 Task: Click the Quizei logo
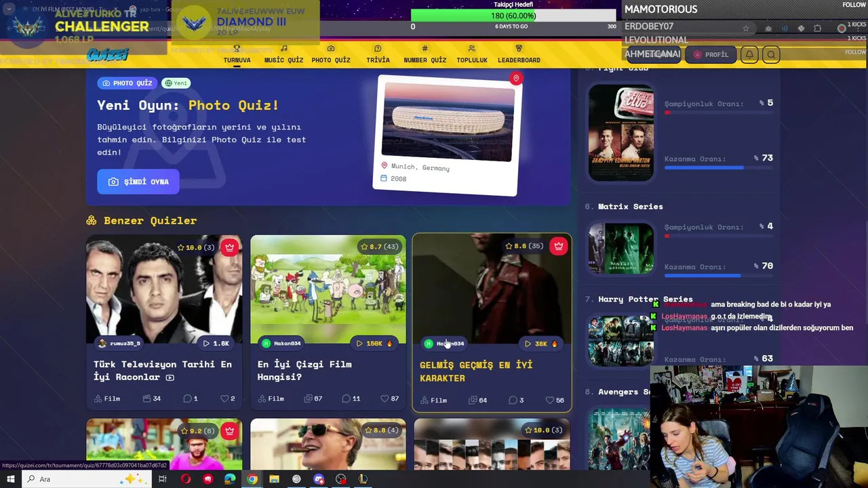coord(107,55)
